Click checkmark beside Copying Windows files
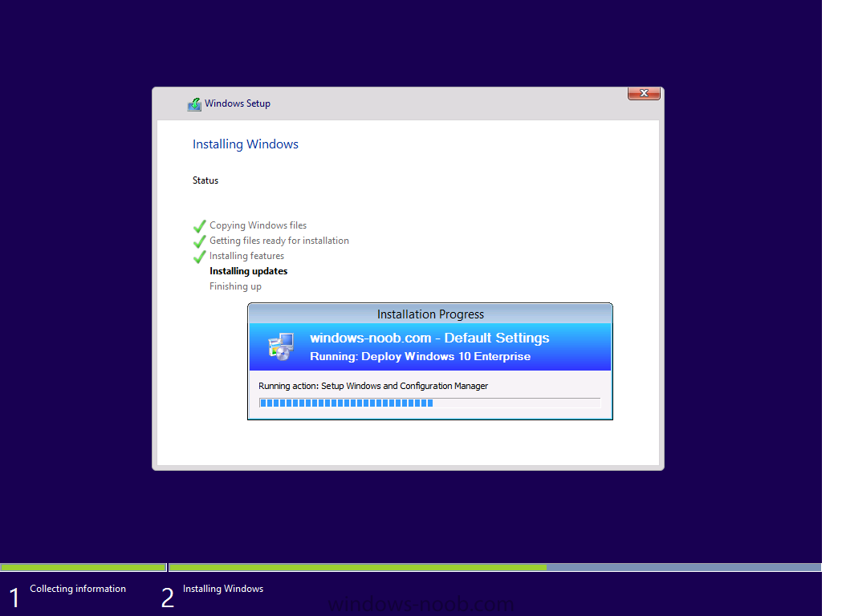 [x=200, y=226]
